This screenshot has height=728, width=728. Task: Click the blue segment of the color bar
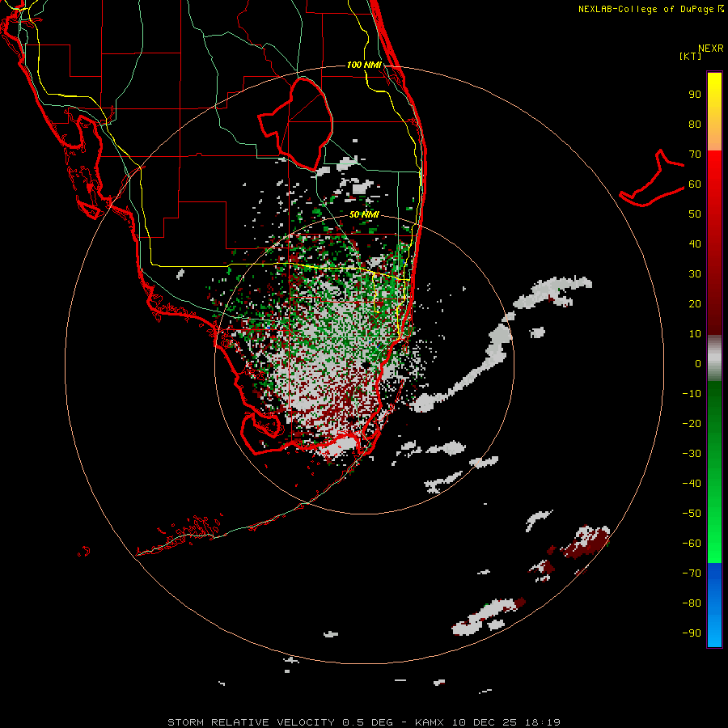714,605
